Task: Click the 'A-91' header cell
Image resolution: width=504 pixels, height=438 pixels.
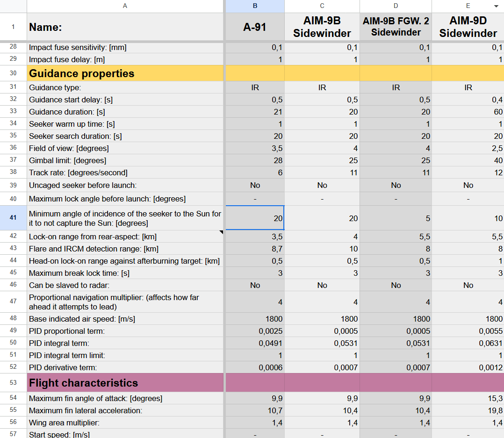Action: pos(255,27)
